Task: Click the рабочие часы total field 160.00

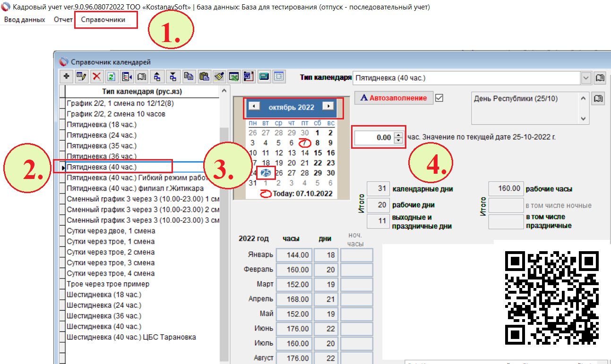Action: (506, 189)
